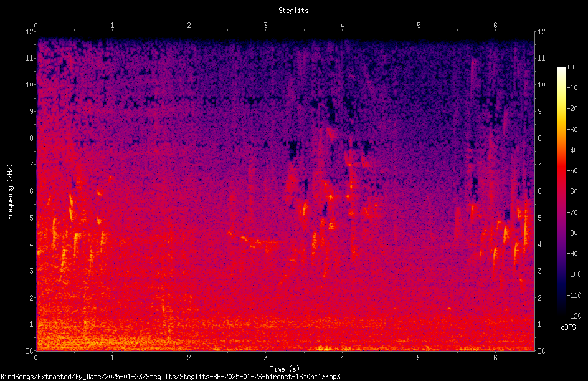Click the file path text at the bottom
This screenshot has width=588, height=381.
[x=170, y=377]
